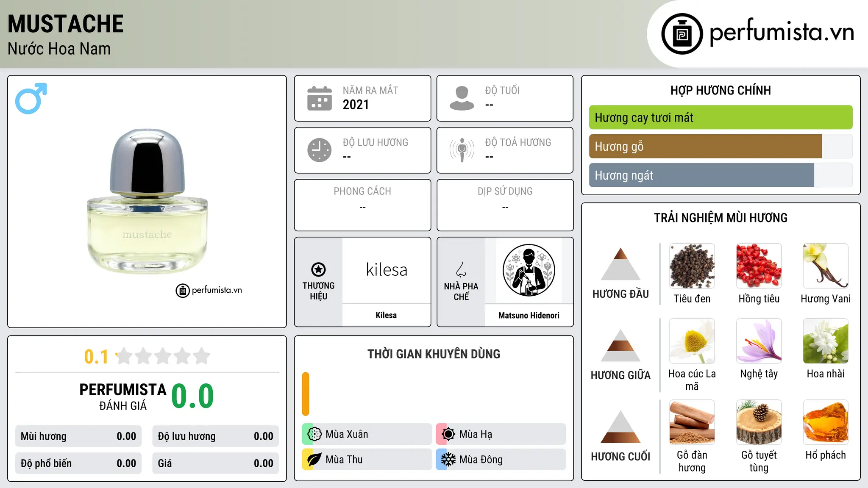
Task: Click the kilesa brand logo
Action: (x=387, y=270)
